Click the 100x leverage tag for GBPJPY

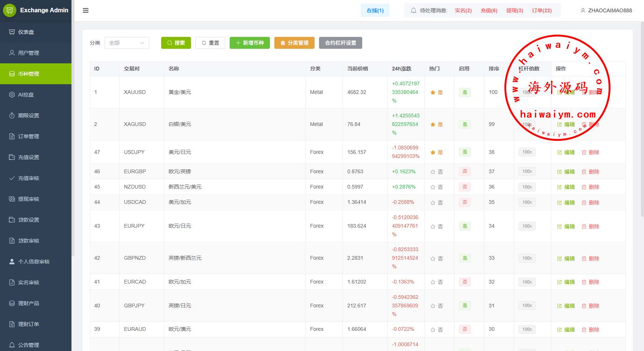click(527, 306)
